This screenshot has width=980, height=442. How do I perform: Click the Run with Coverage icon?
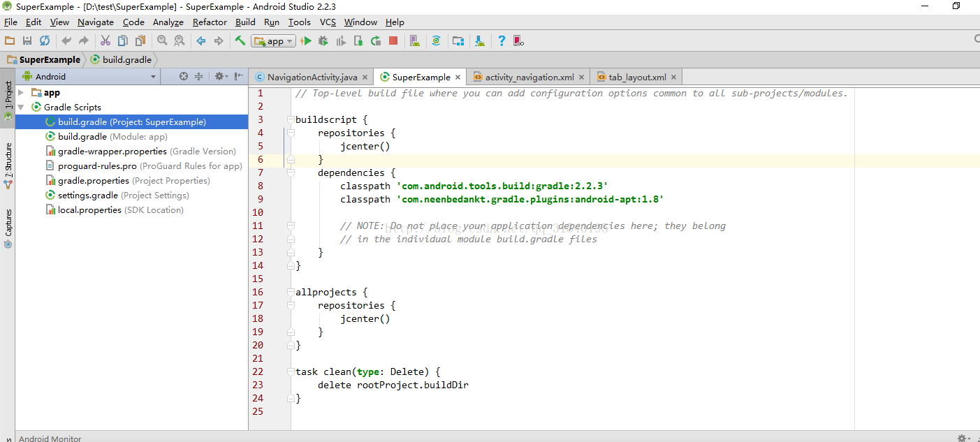point(341,41)
